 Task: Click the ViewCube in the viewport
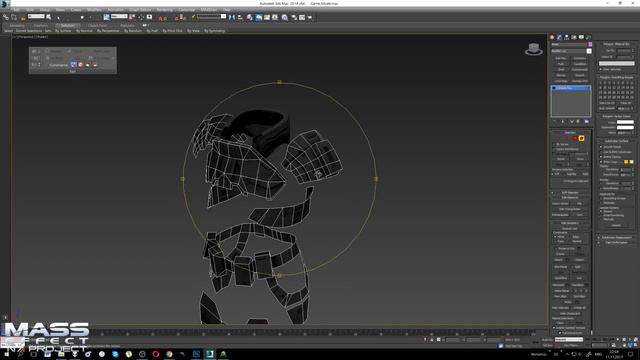coord(533,49)
